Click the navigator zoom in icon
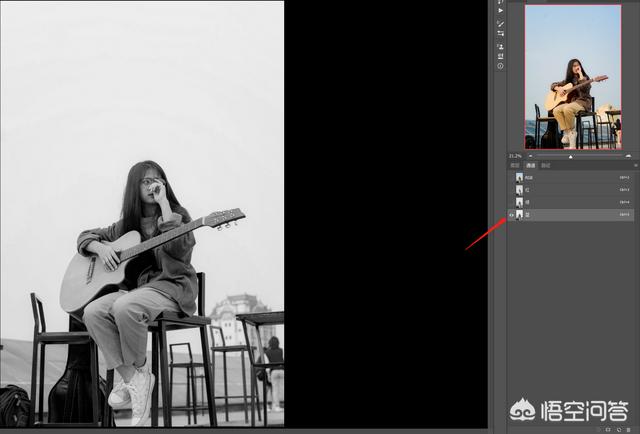640x434 pixels. click(628, 156)
